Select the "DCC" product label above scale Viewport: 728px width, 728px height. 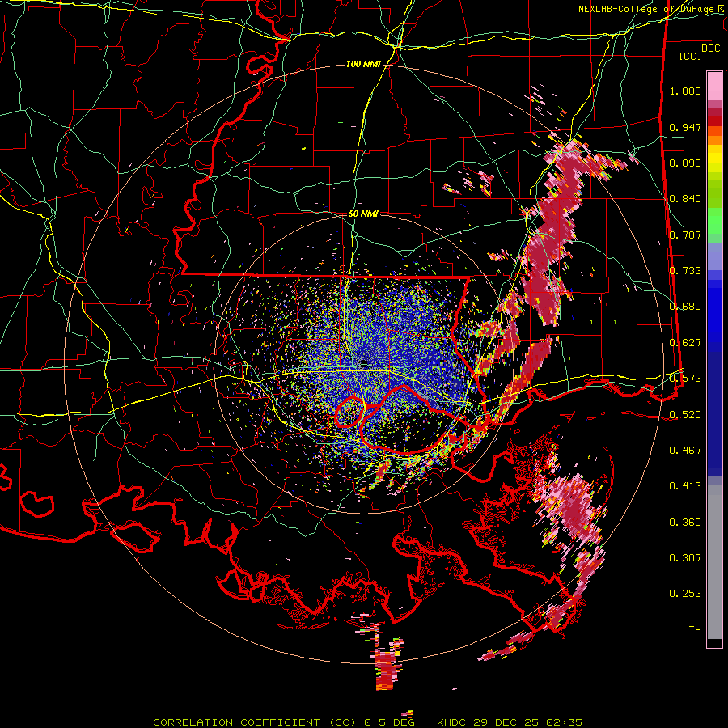point(710,49)
